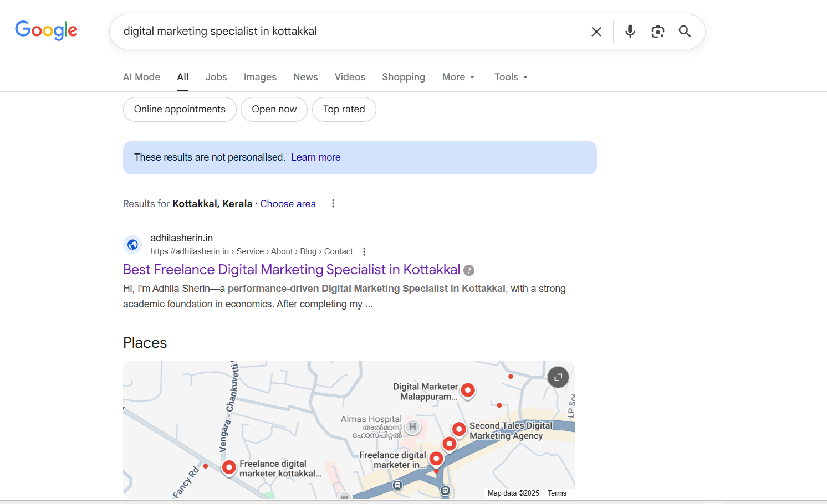827x504 pixels.
Task: Place the cursor in the search input field
Action: [333, 32]
